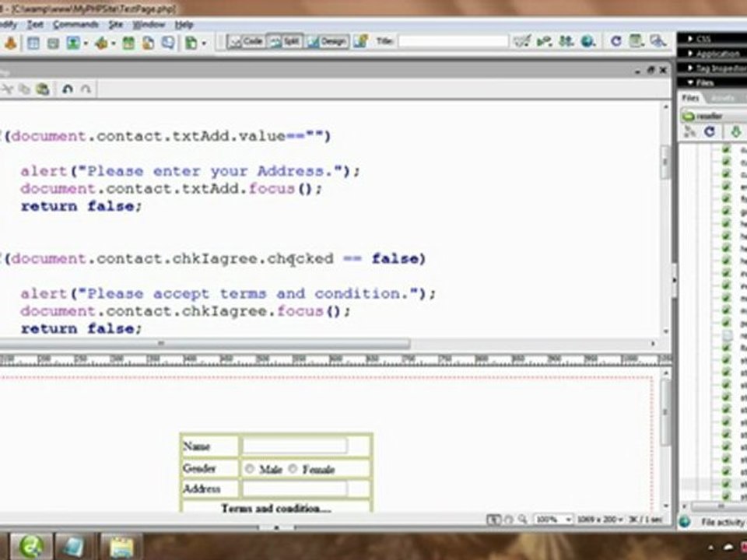Click the Media insert icon
Screen dimensions: 747x560
101,44
